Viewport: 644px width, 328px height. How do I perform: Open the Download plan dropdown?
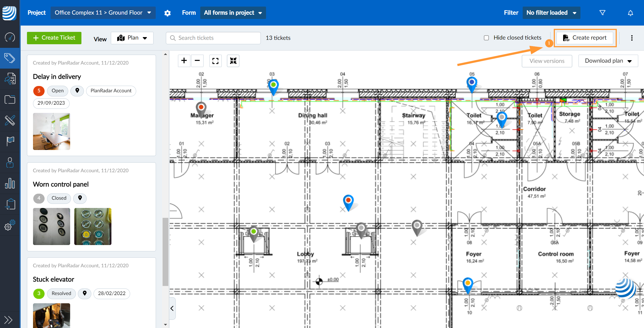point(608,61)
